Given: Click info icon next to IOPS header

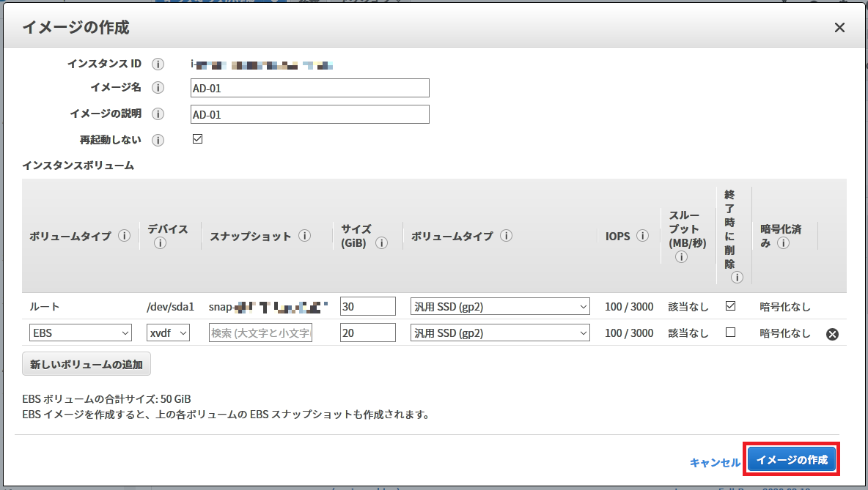Looking at the screenshot, I should [x=643, y=237].
